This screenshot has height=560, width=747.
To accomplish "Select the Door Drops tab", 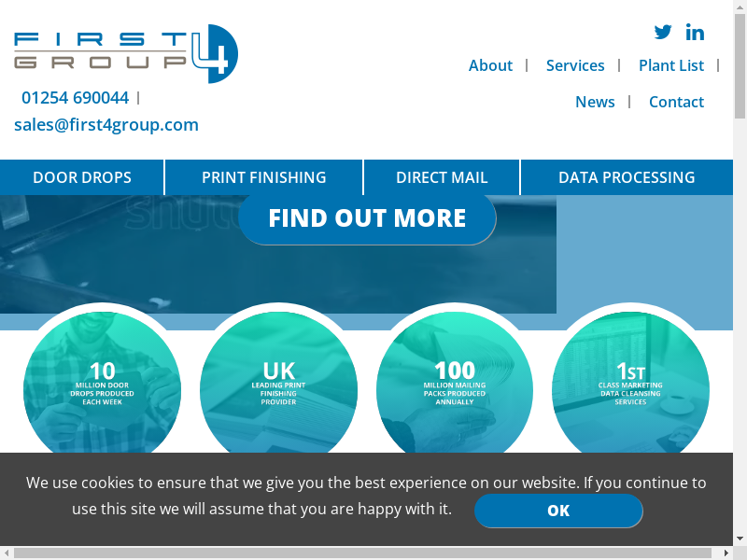I will 82,177.
